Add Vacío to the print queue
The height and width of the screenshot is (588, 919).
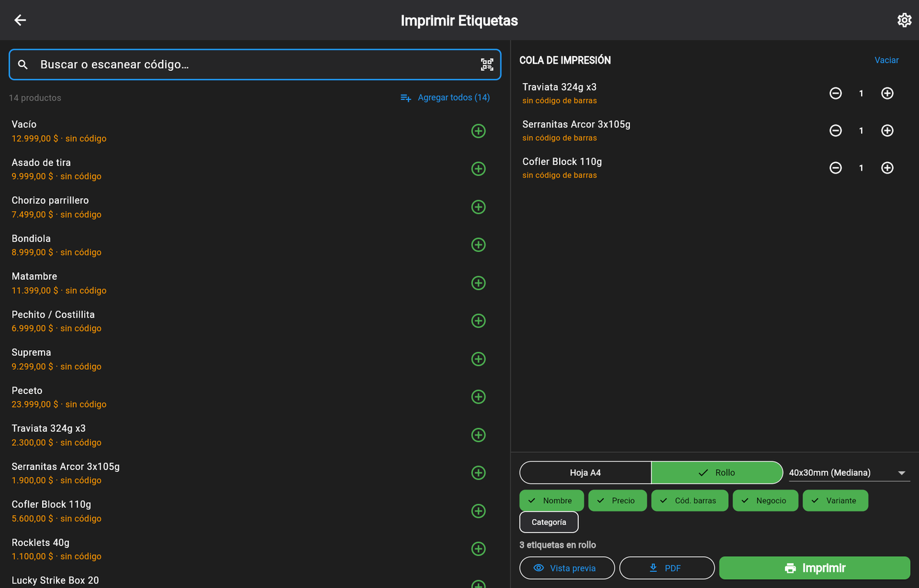479,131
